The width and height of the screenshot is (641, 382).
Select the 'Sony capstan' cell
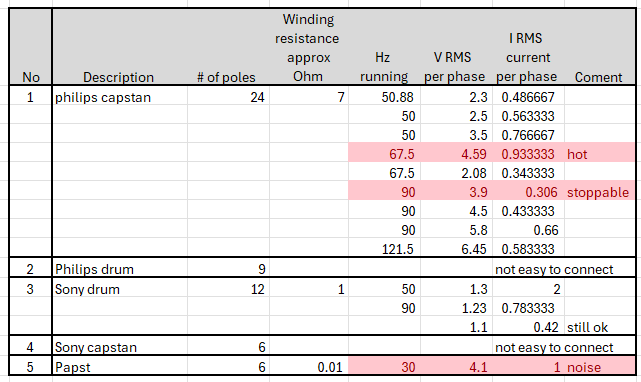(120, 347)
